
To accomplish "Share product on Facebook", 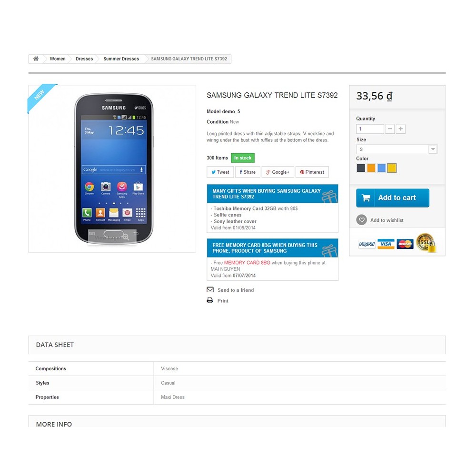I will 248,172.
